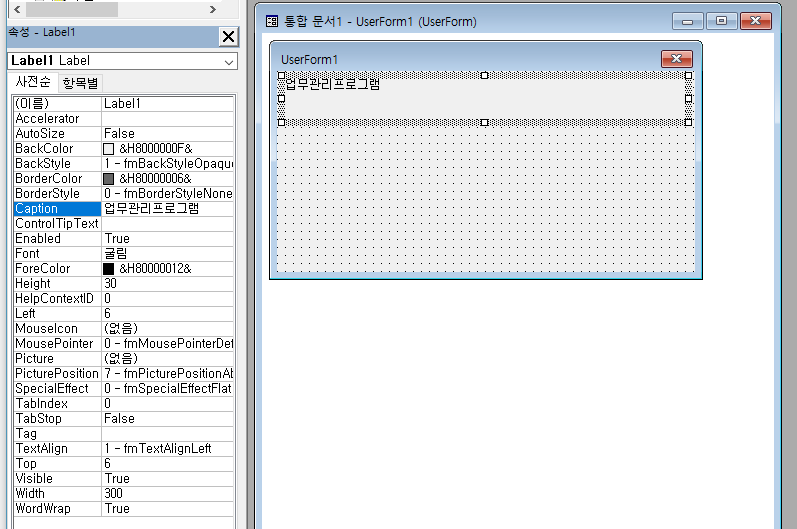Click the label's bottom-center sizing handle
The width and height of the screenshot is (797, 529).
coord(484,122)
